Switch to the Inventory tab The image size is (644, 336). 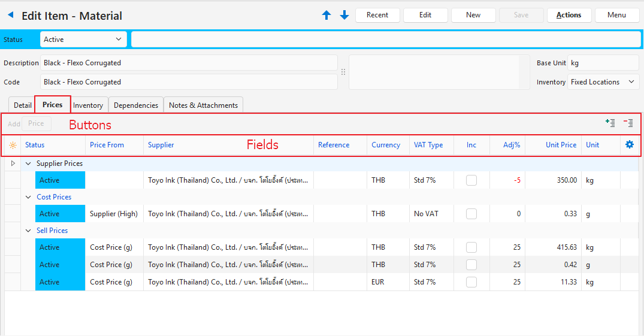click(88, 105)
